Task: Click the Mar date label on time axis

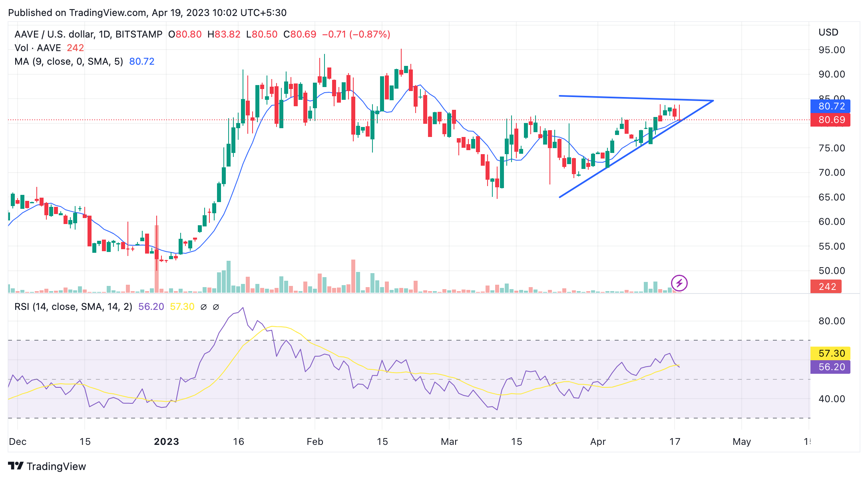Action: [449, 442]
